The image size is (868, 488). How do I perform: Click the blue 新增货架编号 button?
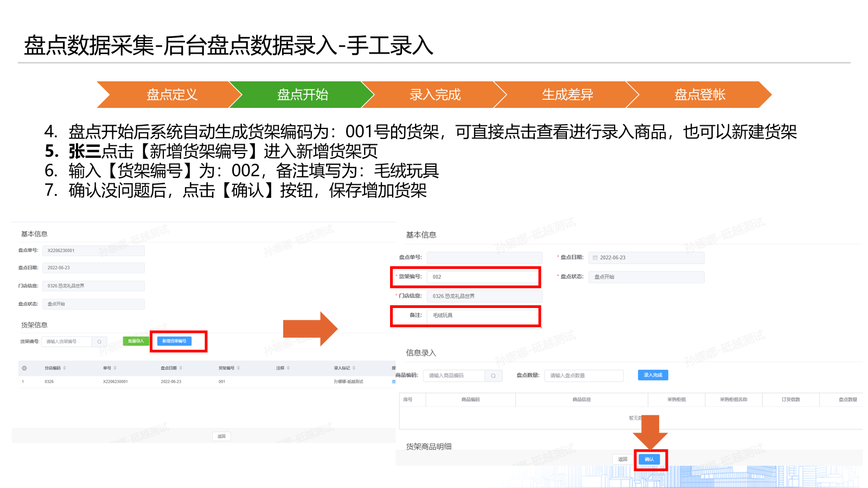pos(174,341)
